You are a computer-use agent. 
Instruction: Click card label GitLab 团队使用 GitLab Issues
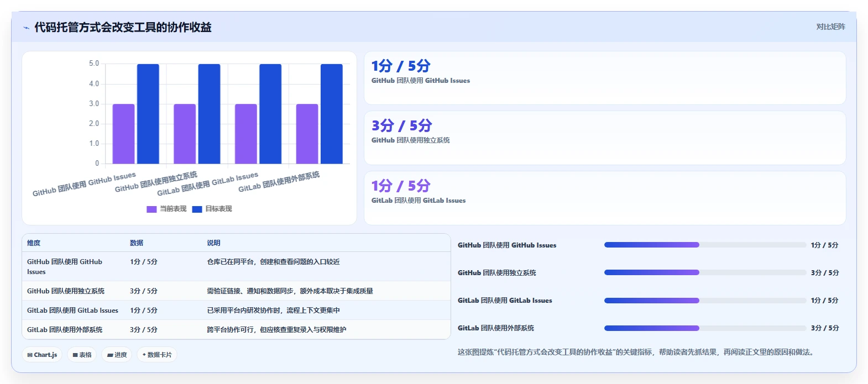419,201
